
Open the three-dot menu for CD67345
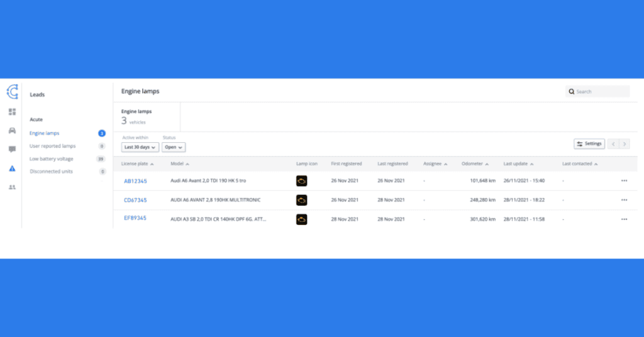coord(624,200)
